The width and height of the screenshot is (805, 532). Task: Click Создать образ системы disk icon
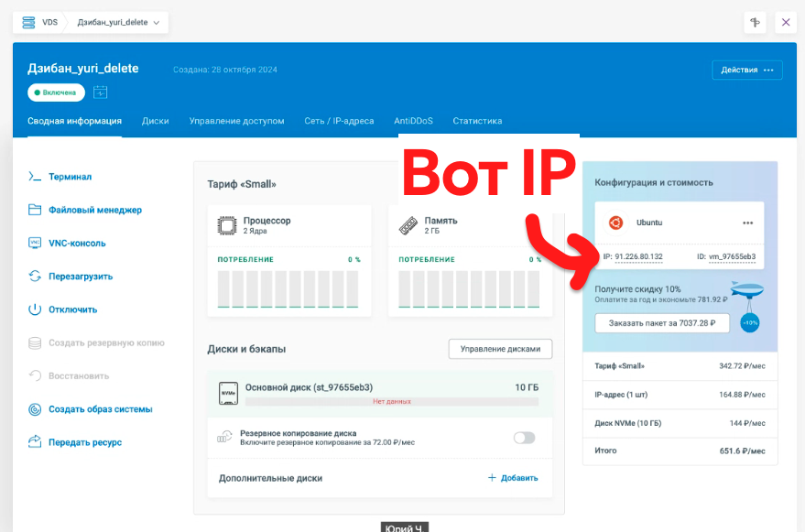35,409
